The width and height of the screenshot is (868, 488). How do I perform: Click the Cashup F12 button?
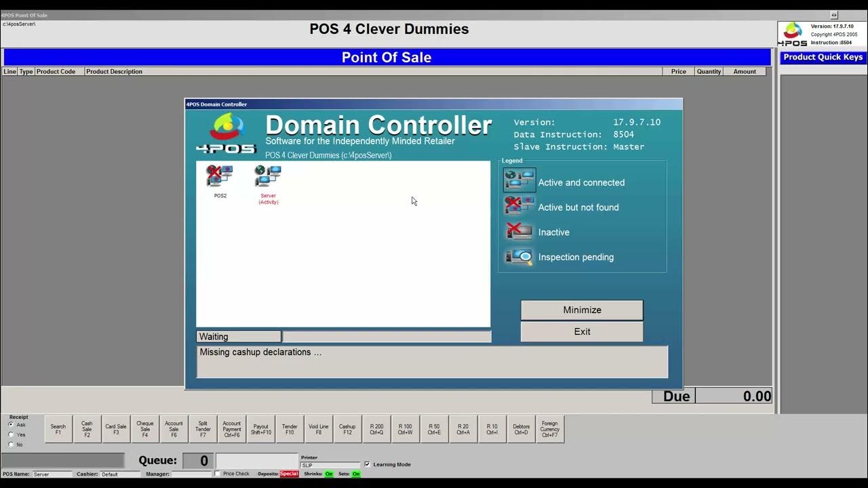pyautogui.click(x=347, y=429)
